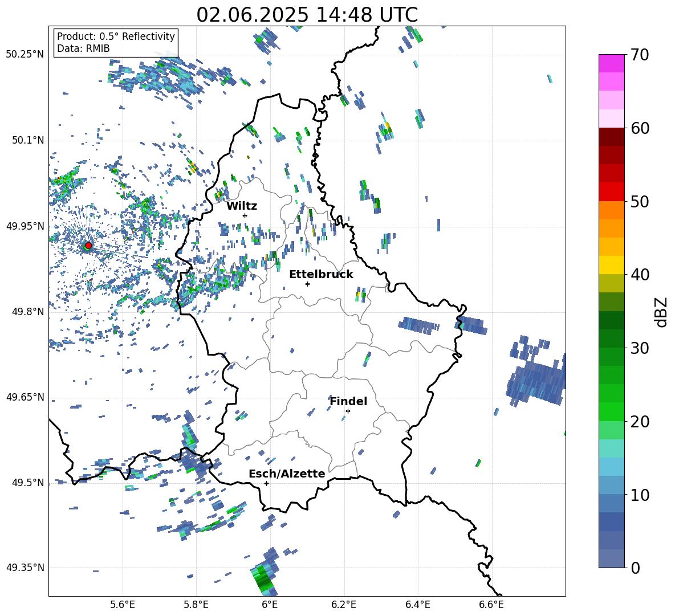Image resolution: width=675 pixels, height=616 pixels.
Task: Pick the light cyan colorbar swatch above 10
Action: point(611,467)
